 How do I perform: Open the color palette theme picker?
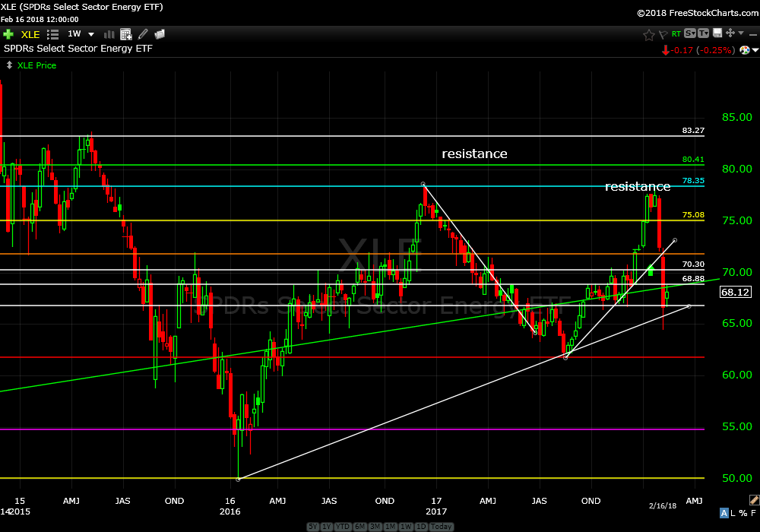[746, 50]
